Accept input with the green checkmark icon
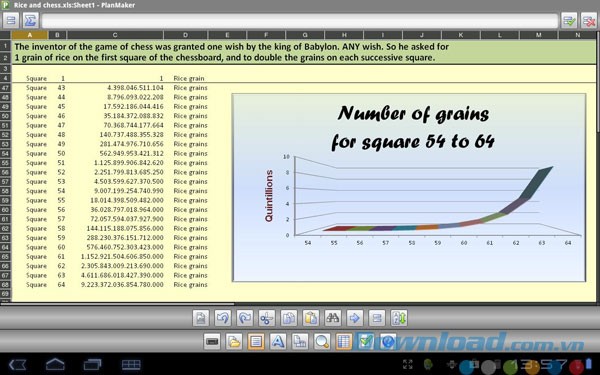600x375 pixels. pos(569,21)
